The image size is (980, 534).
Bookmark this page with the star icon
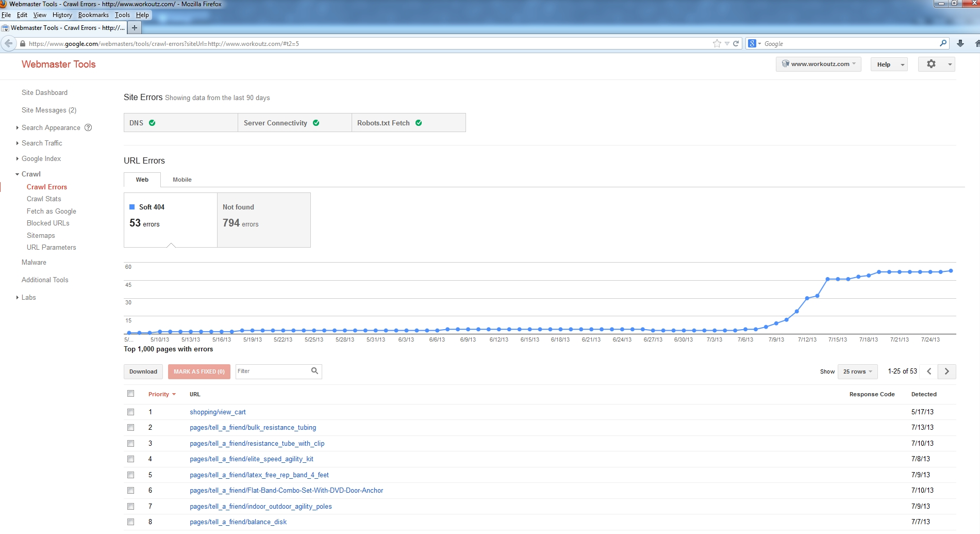717,44
